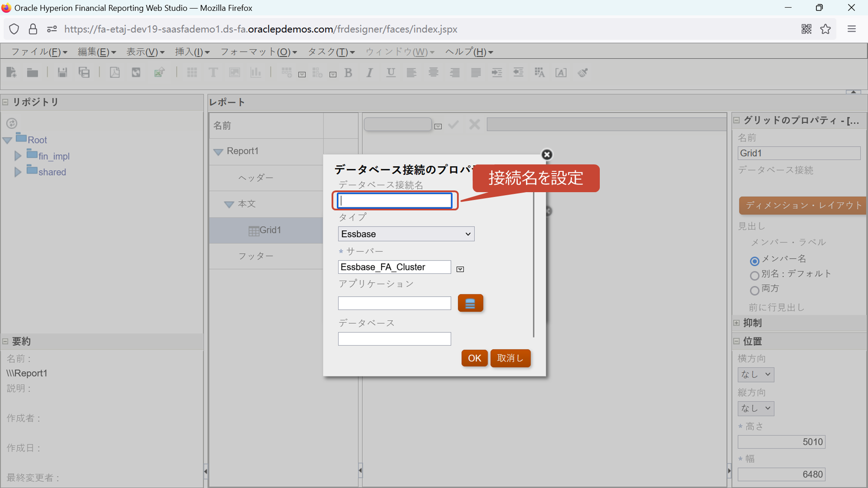The height and width of the screenshot is (488, 868).
Task: Open the ファイル(F) menu
Action: [x=39, y=52]
